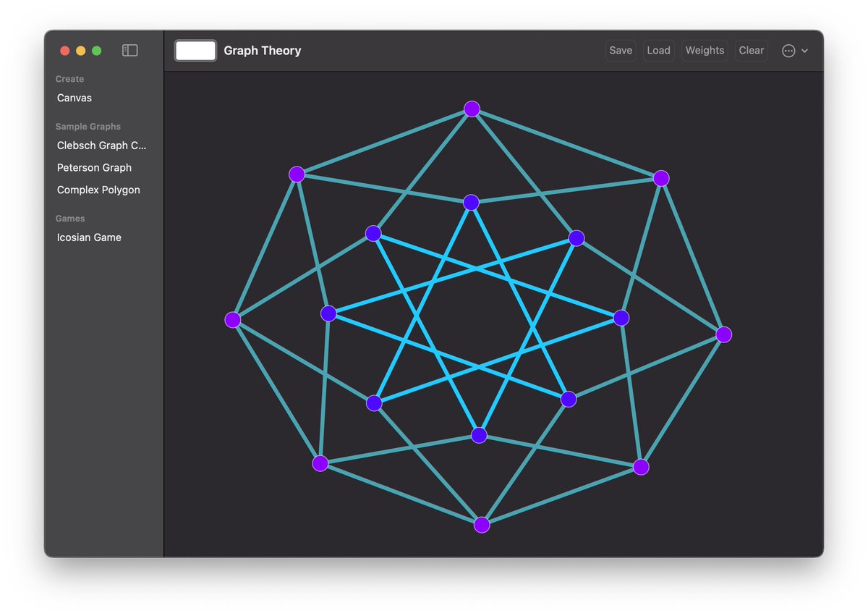
Task: Toggle the sidebar panel icon
Action: 129,50
